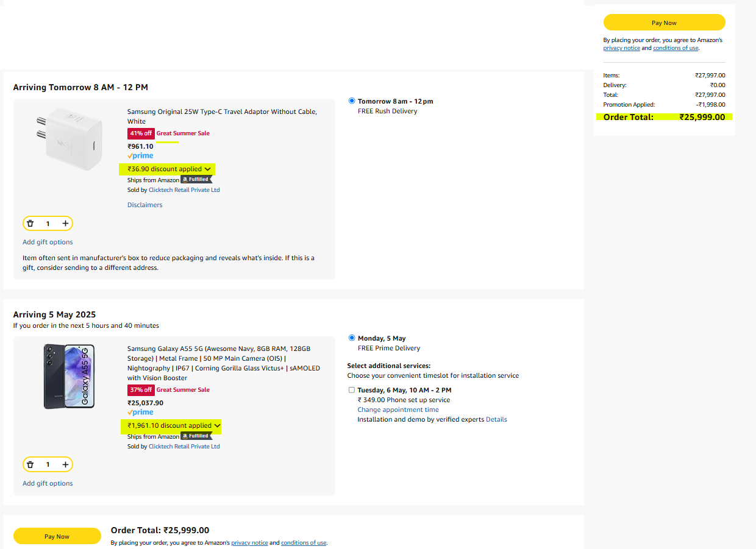Open conditions of use link in the order summary box
This screenshot has width=756, height=549.
(x=676, y=48)
